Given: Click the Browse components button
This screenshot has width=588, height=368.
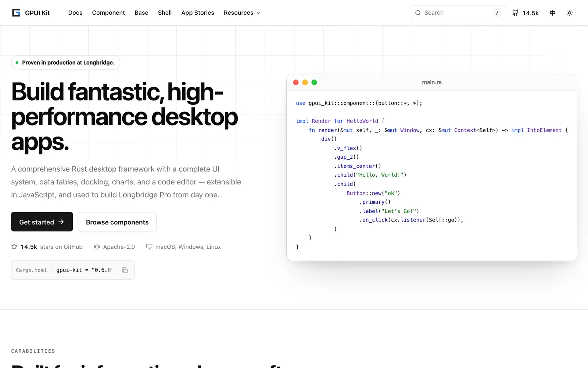Looking at the screenshot, I should tap(117, 222).
